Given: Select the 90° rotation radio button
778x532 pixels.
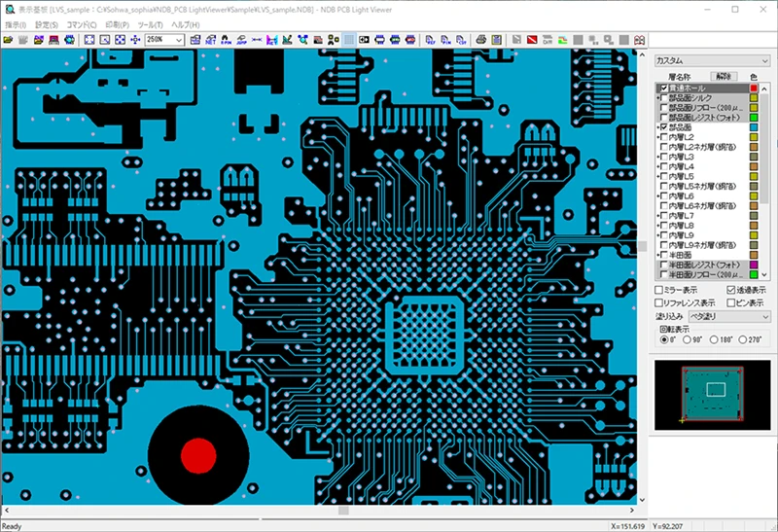Looking at the screenshot, I should [688, 340].
